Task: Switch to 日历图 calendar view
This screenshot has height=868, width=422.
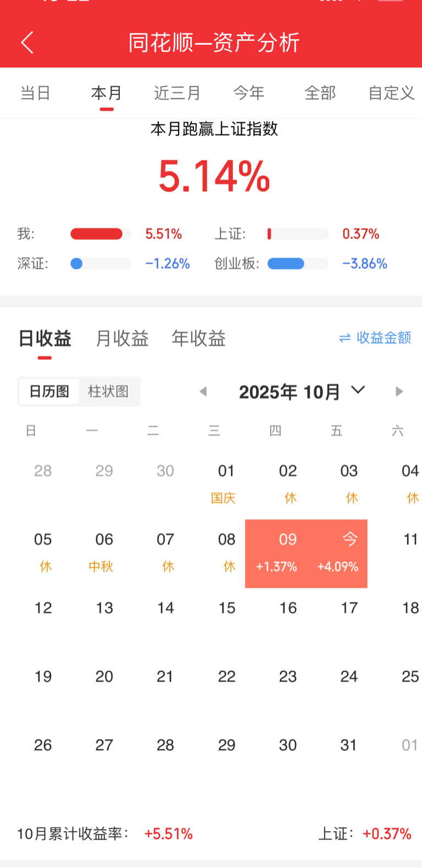Action: pyautogui.click(x=49, y=392)
